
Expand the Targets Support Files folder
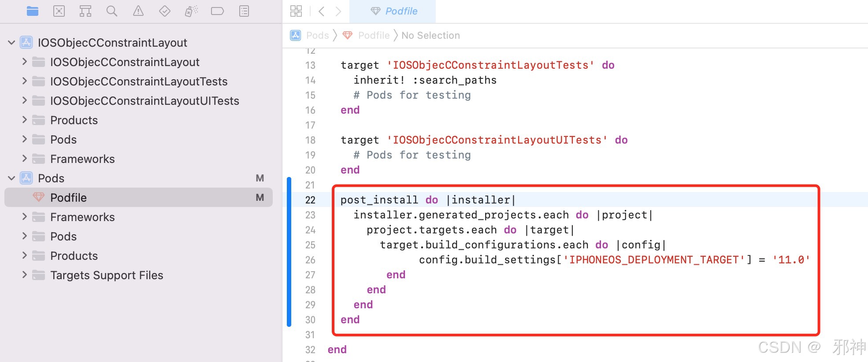click(x=25, y=275)
